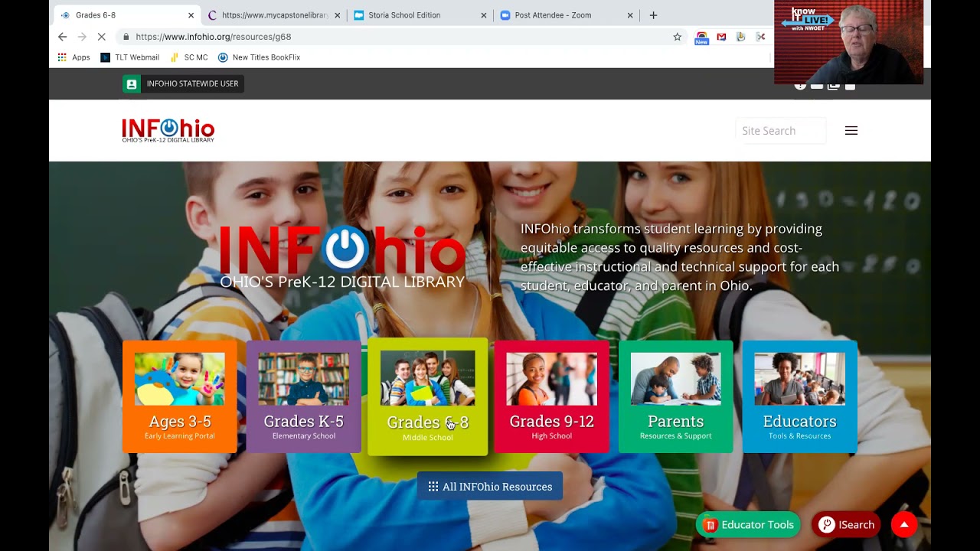Open the extension icon beside Gmail

click(x=740, y=37)
